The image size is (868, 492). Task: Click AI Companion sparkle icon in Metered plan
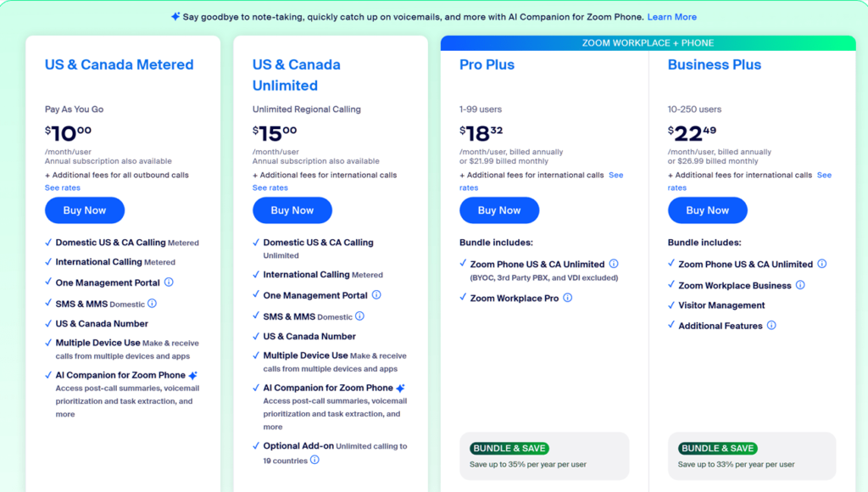click(193, 375)
